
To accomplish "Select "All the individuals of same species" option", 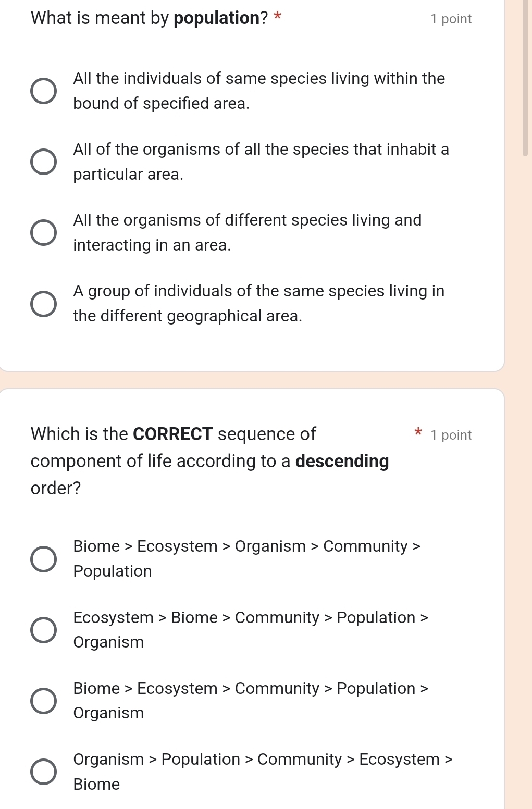I will pyautogui.click(x=44, y=91).
